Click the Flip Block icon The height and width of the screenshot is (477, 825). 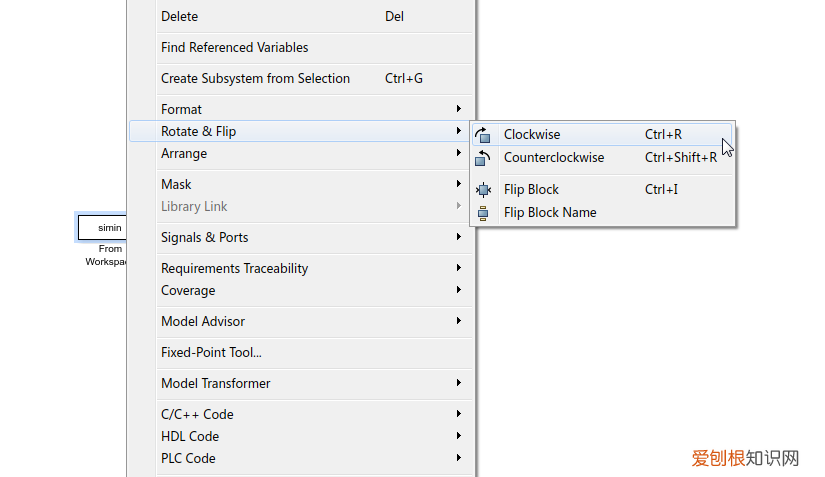click(x=484, y=190)
